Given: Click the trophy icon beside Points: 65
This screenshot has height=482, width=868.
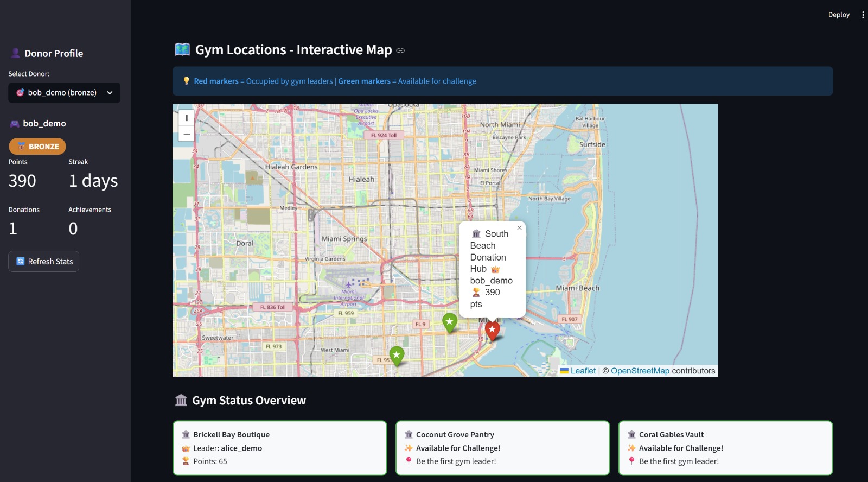Looking at the screenshot, I should coord(186,461).
